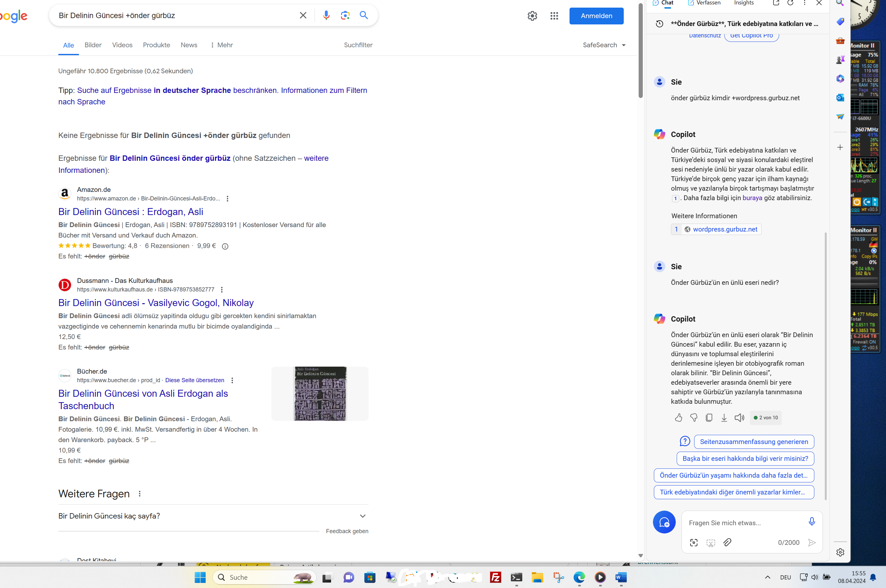Click Diese Seite übersetzen link
This screenshot has height=588, width=886.
[x=195, y=380]
